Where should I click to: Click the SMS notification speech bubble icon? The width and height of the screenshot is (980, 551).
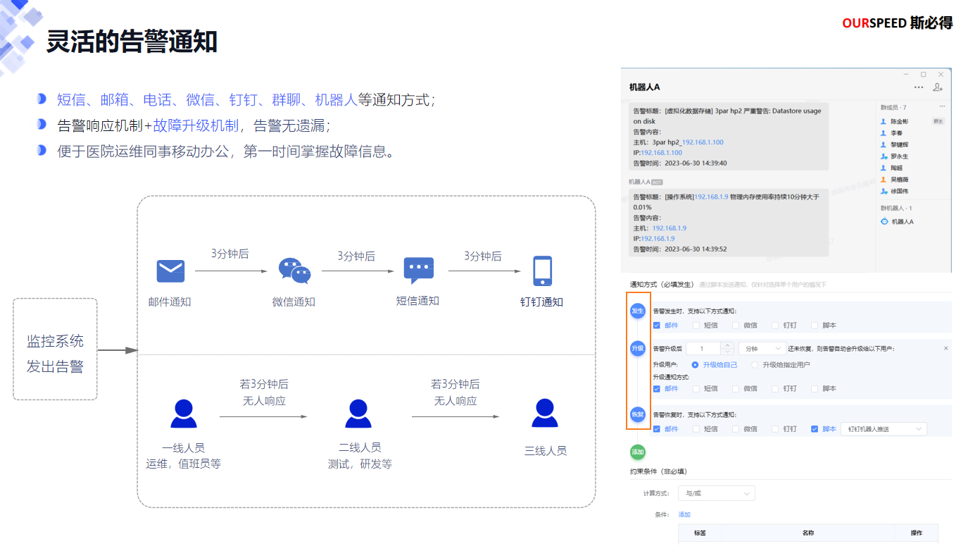click(x=418, y=271)
